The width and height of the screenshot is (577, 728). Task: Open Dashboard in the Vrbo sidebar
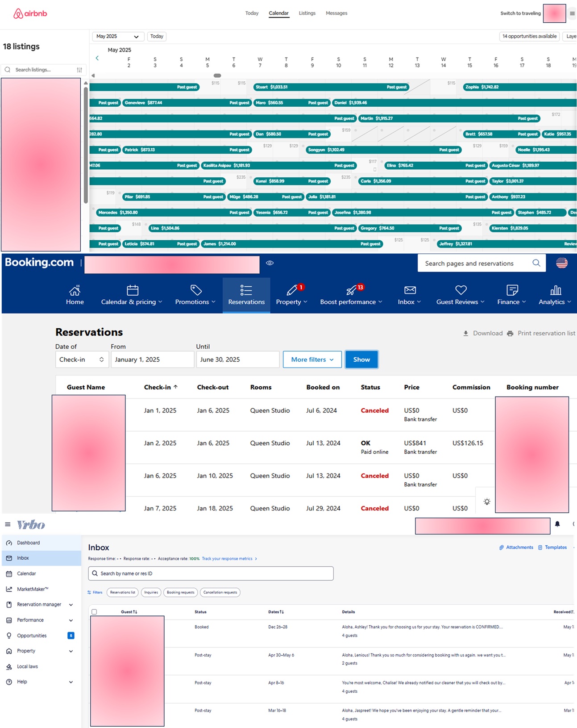[x=42, y=543]
